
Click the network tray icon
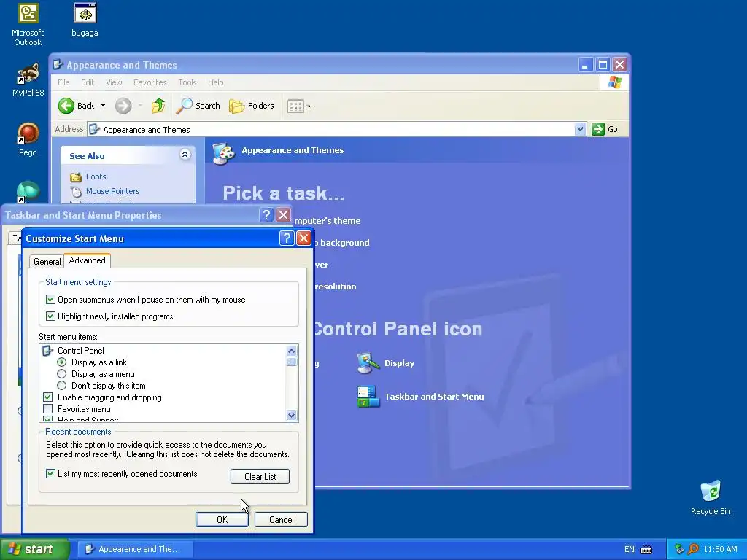click(x=679, y=550)
